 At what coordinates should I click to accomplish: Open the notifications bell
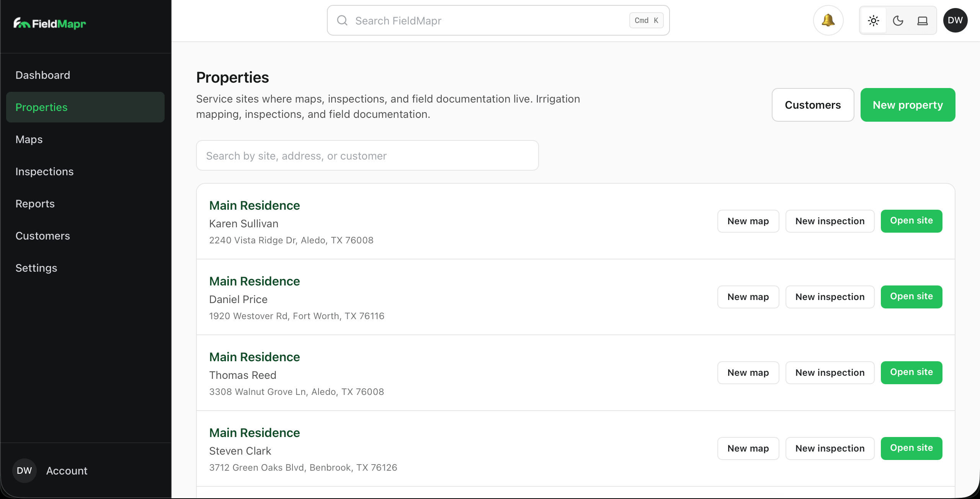click(828, 20)
